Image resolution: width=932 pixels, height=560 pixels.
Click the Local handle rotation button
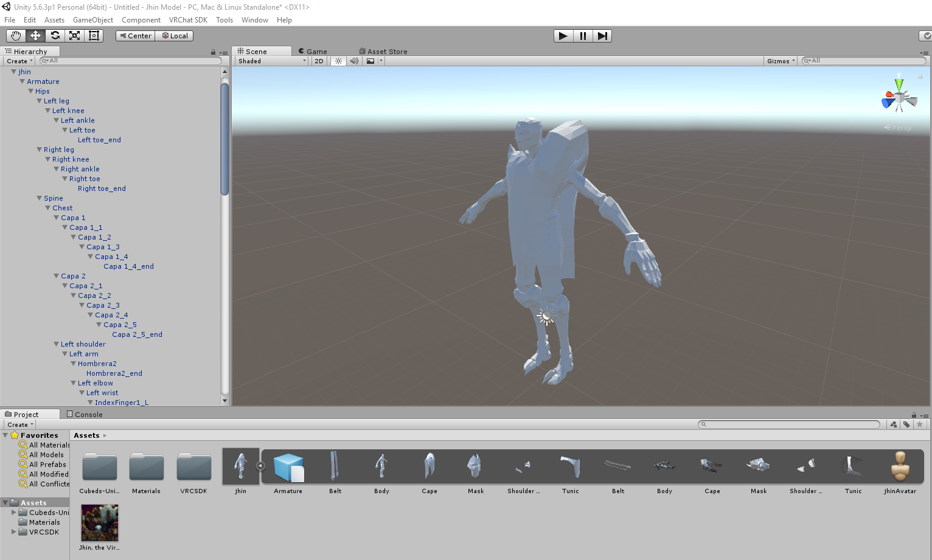pyautogui.click(x=175, y=36)
